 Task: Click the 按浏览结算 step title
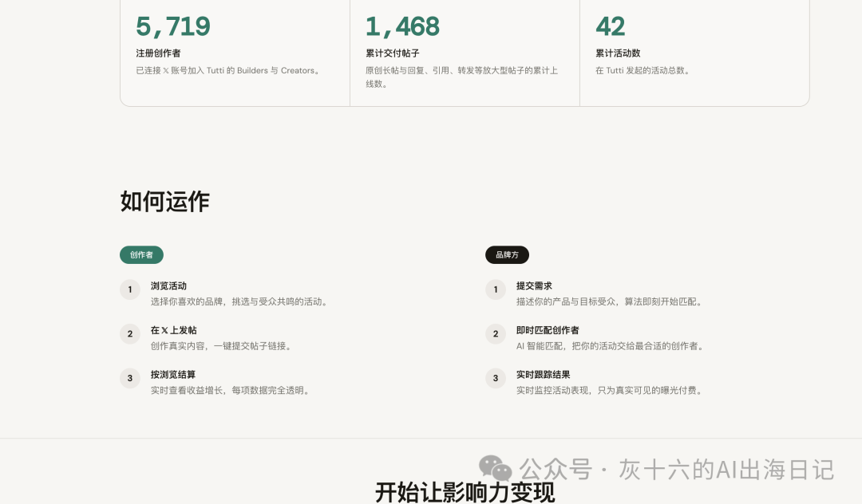pyautogui.click(x=173, y=375)
